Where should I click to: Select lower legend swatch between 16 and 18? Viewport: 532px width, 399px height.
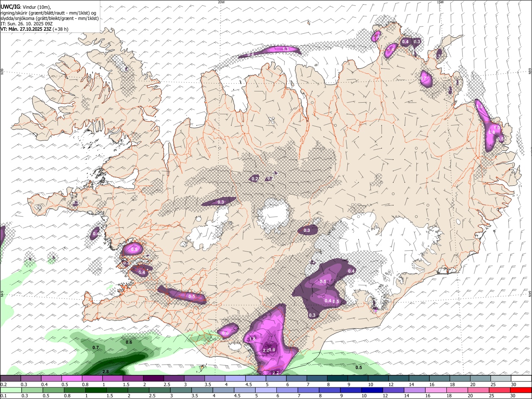436,390
